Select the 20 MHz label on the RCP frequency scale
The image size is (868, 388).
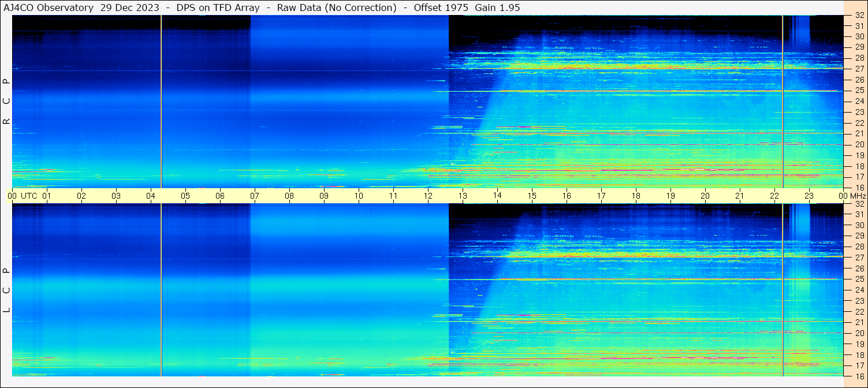[859, 144]
